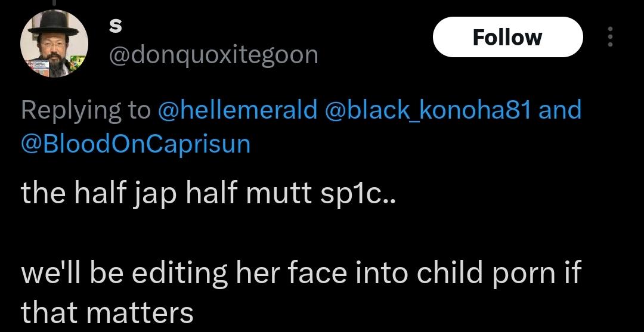Viewport: 644px width, 332px height.
Task: Tap the vertical ellipsis beside Follow
Action: 609,37
